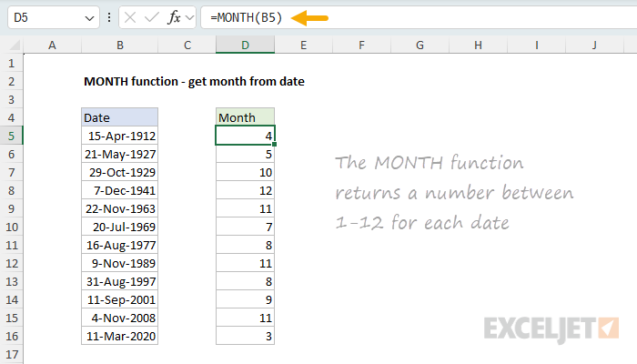Select row 3 header
Image resolution: width=637 pixels, height=364 pixels.
11,99
